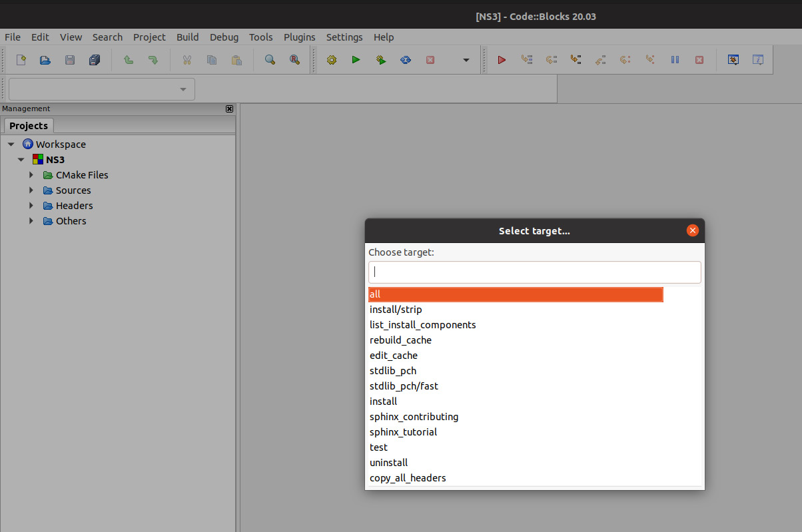
Task: Open the Edit menu
Action: point(40,37)
